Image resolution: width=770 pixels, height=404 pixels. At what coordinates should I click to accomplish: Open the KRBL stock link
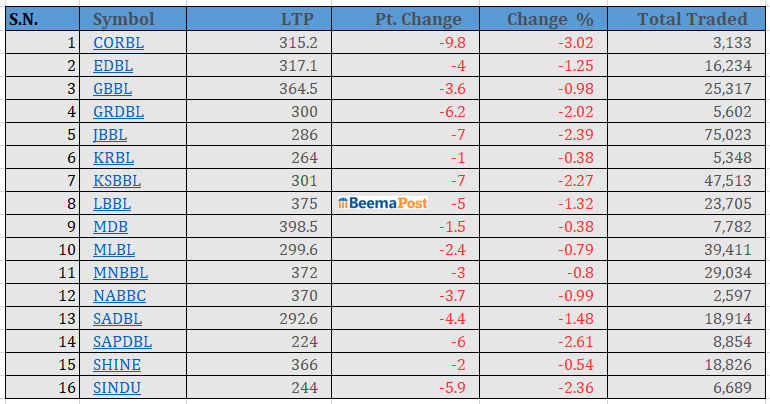(113, 157)
